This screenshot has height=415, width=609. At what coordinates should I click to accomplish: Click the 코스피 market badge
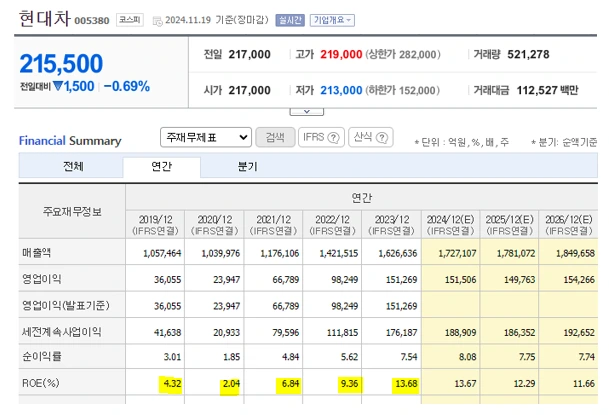130,20
